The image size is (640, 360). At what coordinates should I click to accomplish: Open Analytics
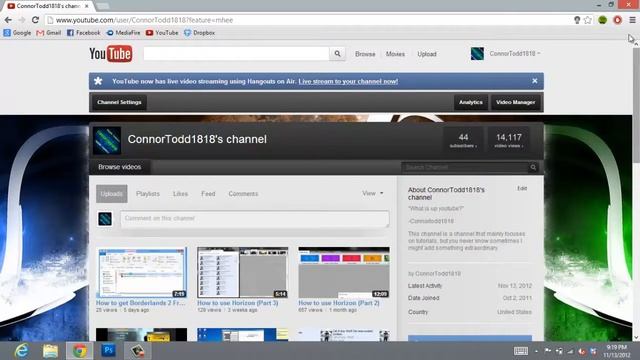471,102
